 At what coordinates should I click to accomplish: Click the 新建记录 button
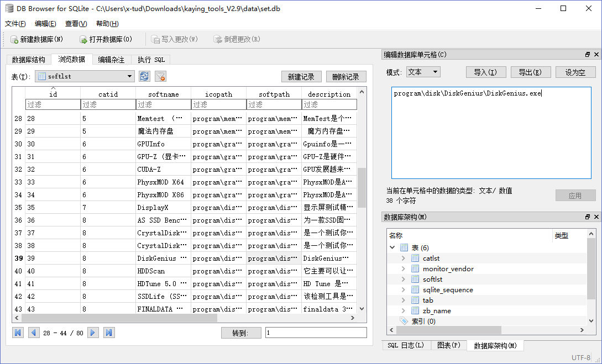tap(301, 77)
